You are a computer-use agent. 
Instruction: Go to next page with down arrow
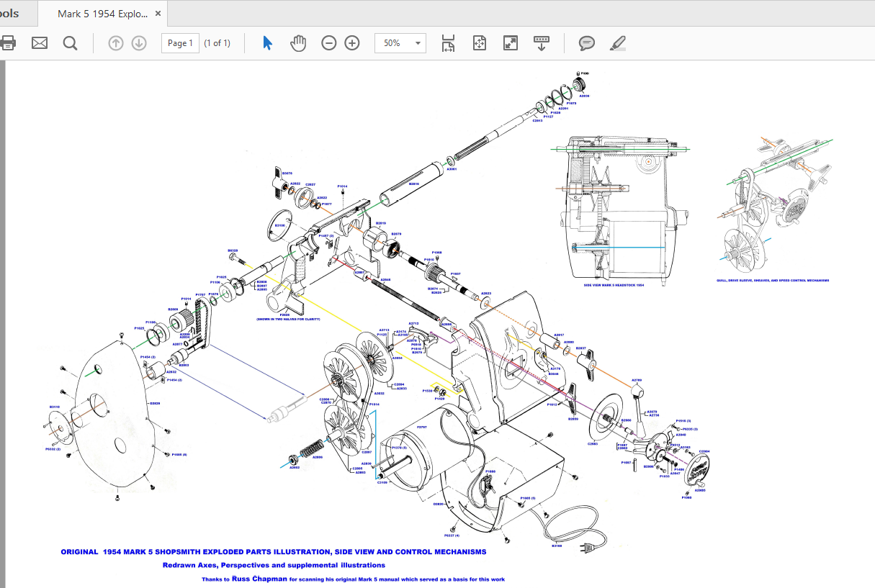(139, 43)
